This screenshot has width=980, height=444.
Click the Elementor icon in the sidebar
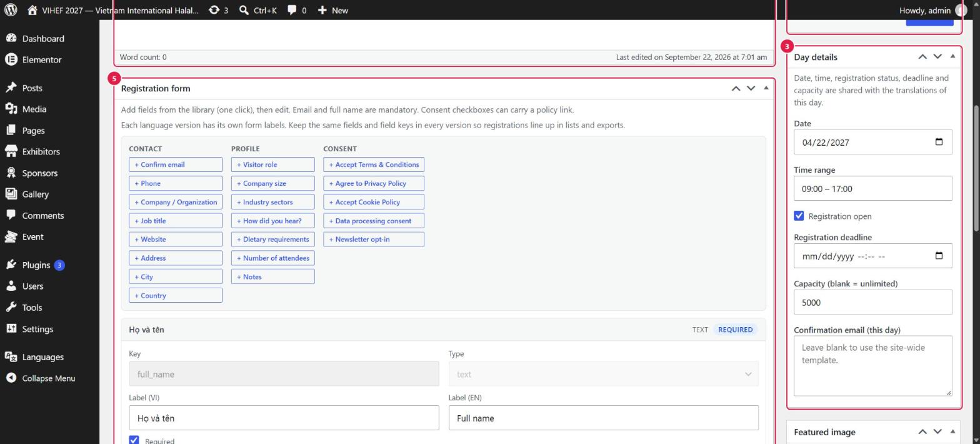point(11,59)
